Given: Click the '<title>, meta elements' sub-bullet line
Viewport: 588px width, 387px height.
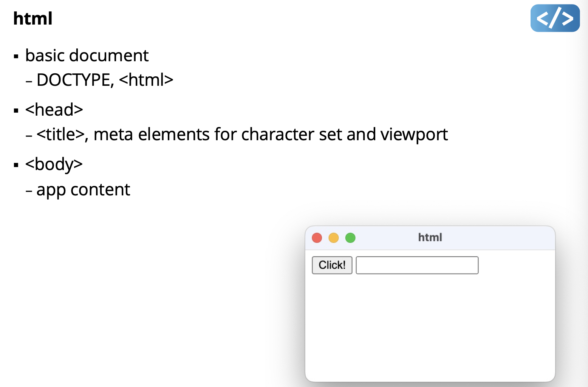Looking at the screenshot, I should (x=242, y=135).
